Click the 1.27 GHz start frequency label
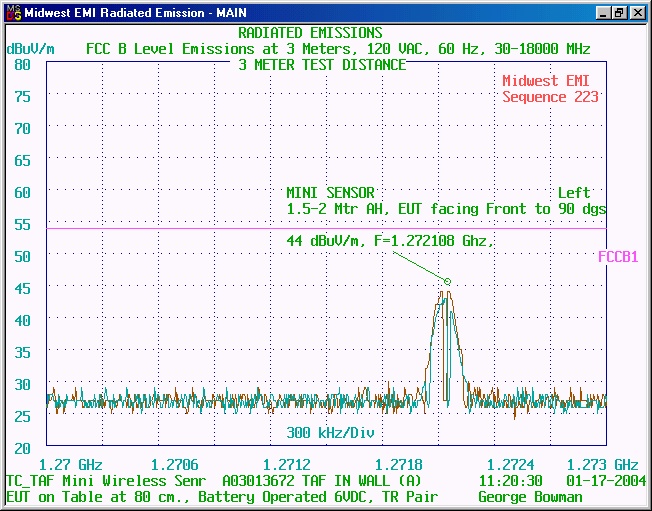 (70, 465)
